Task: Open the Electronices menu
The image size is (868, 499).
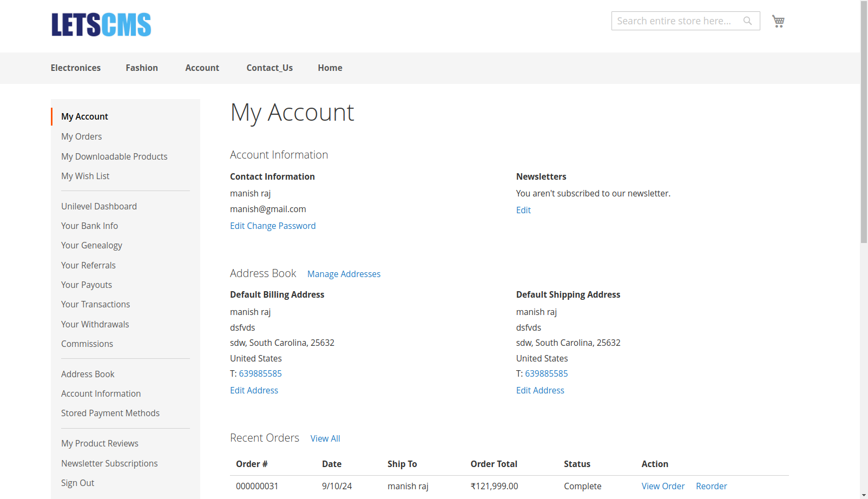Action: click(75, 68)
